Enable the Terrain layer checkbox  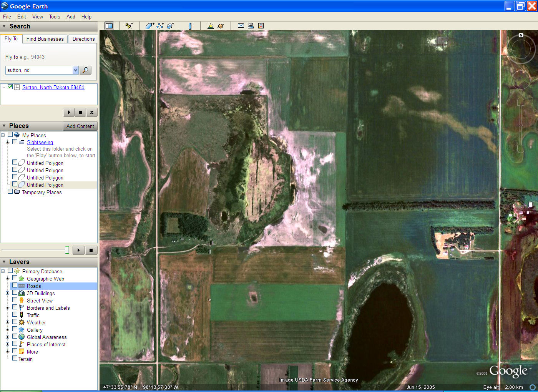pyautogui.click(x=15, y=358)
